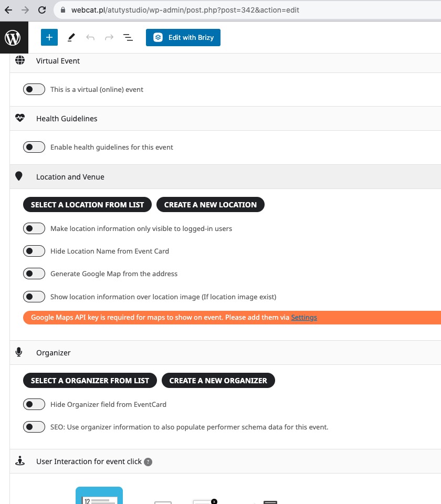The image size is (441, 504).
Task: Collapse the Location and Venue section
Action: pyautogui.click(x=225, y=177)
